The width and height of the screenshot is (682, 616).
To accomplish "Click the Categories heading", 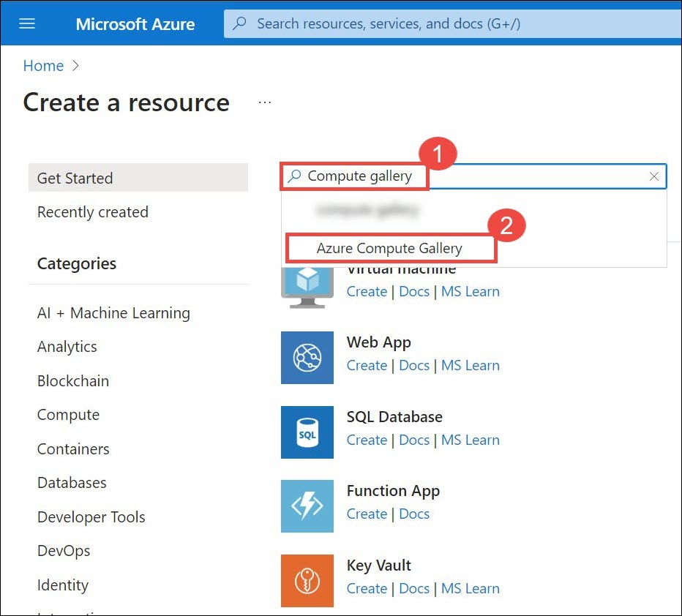I will pos(77,263).
